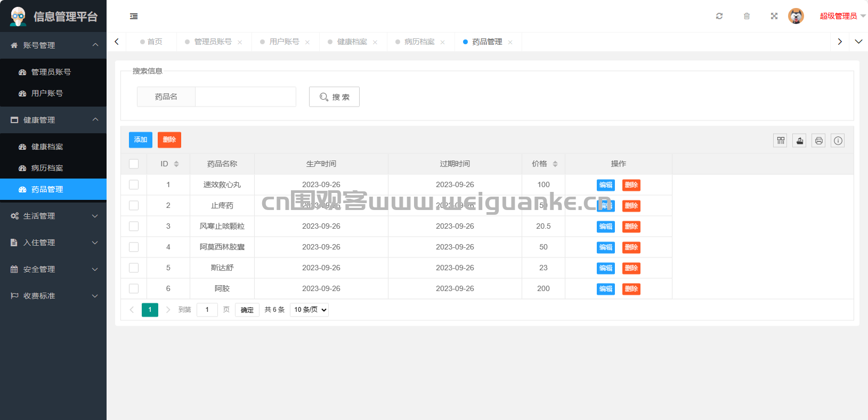Viewport: 868px width, 420px height.
Task: Select page 1 in pagination
Action: click(x=150, y=310)
